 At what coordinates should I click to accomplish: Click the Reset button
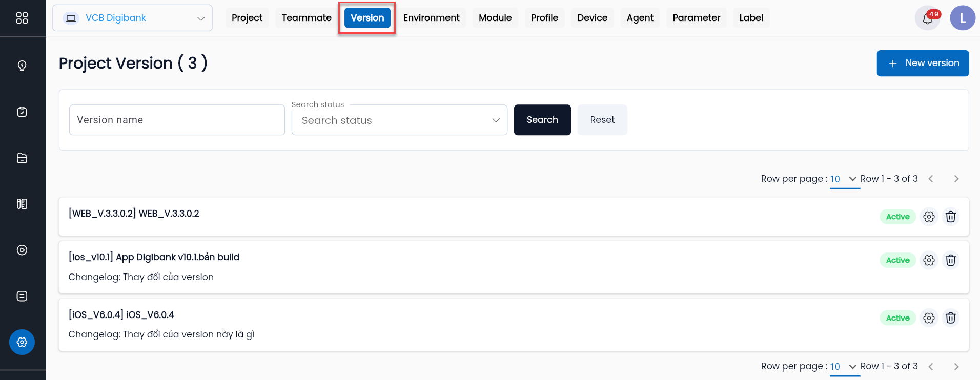[x=602, y=120]
